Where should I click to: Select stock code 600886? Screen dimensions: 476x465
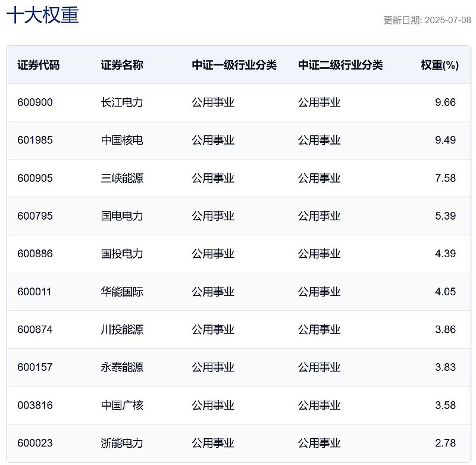tap(35, 254)
